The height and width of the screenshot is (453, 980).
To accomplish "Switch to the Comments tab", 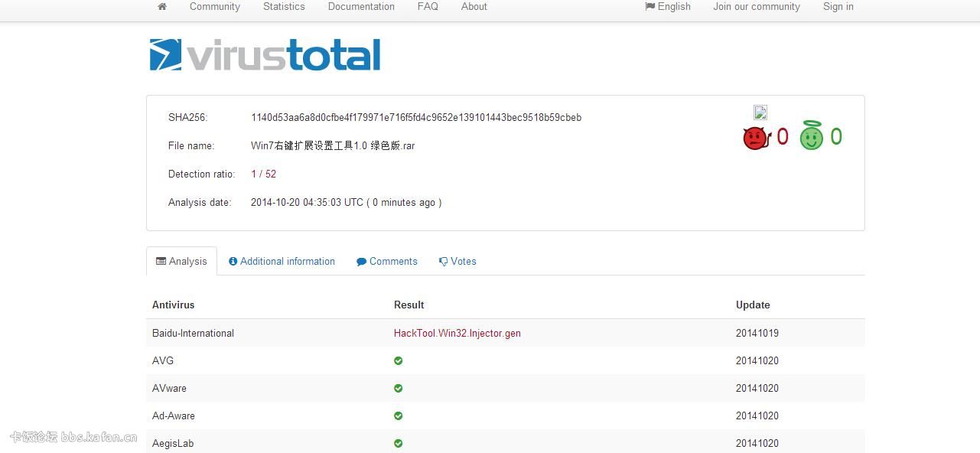I will pyautogui.click(x=387, y=261).
